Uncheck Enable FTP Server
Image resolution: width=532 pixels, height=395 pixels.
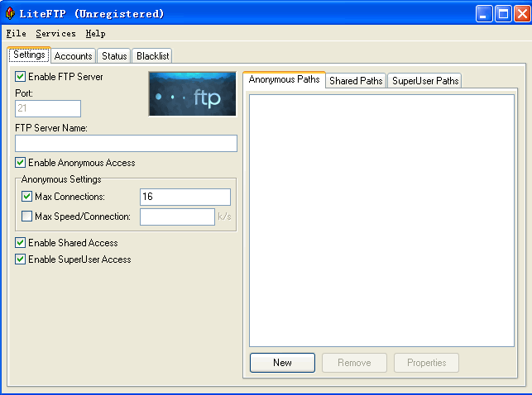click(x=21, y=77)
